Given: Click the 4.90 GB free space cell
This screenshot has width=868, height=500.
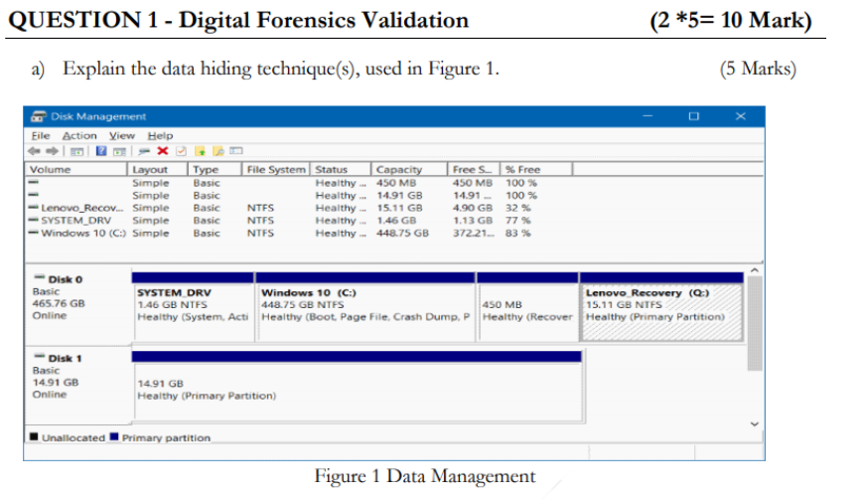Looking at the screenshot, I should 472,208.
